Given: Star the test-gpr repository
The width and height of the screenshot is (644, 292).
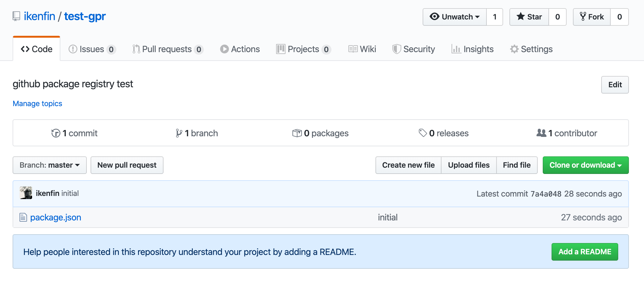Looking at the screenshot, I should (x=529, y=17).
